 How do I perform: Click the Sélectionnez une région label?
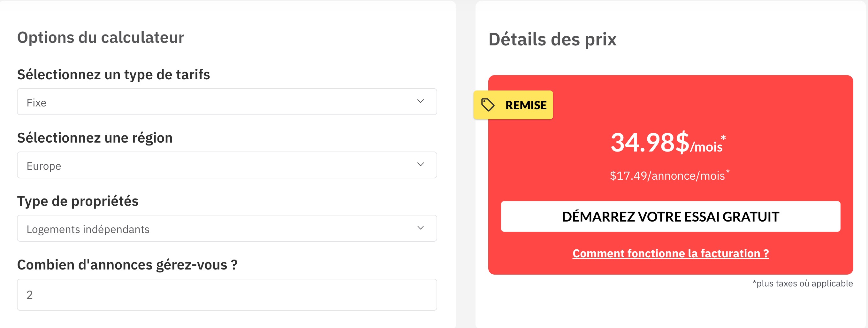(x=95, y=138)
